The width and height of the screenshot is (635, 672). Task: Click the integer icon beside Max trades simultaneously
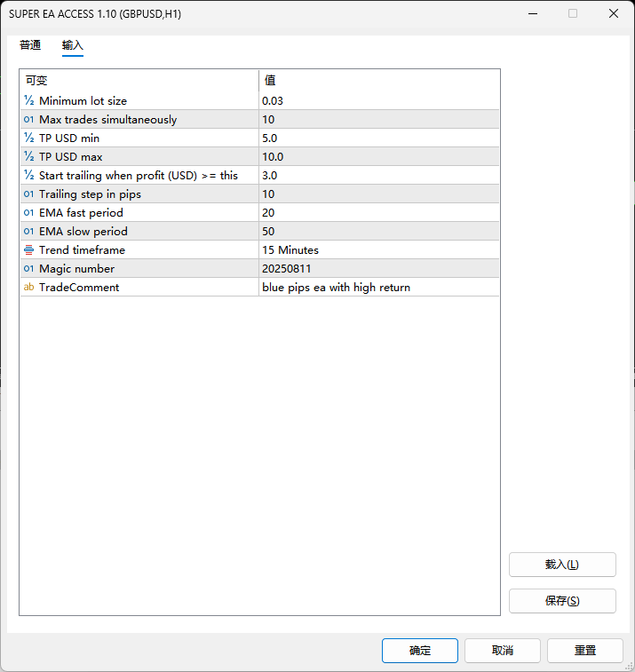[29, 120]
